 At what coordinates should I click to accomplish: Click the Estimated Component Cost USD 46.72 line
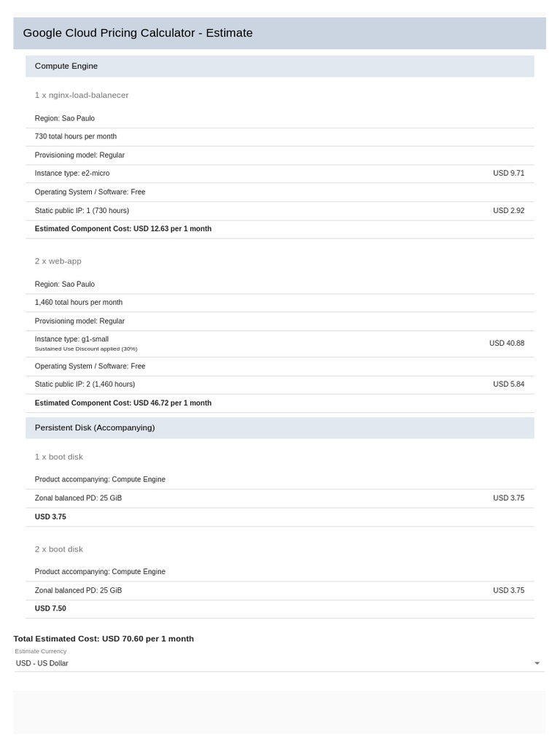point(123,403)
